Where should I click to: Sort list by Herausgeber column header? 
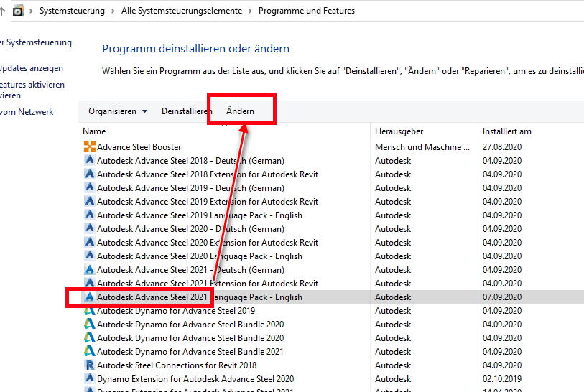pyautogui.click(x=399, y=131)
